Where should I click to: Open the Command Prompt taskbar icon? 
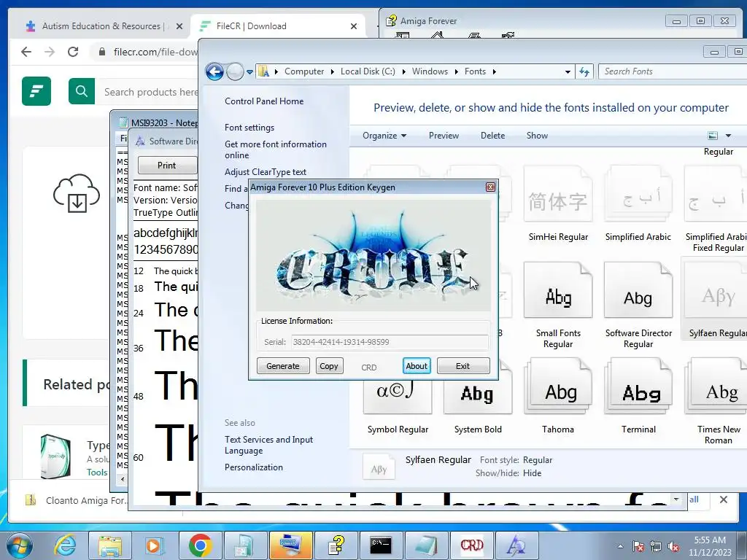tap(381, 545)
